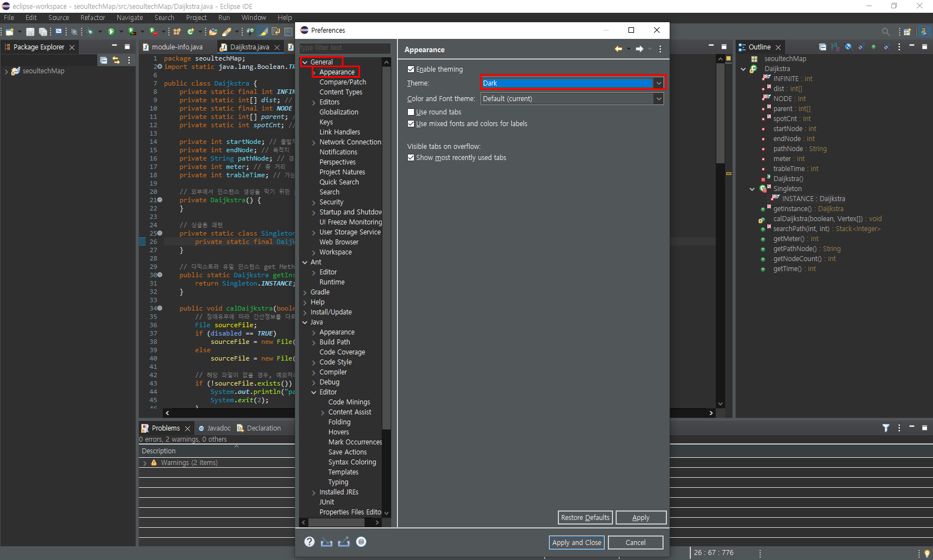Click the External Tools run icon
This screenshot has width=933, height=560.
tap(153, 32)
